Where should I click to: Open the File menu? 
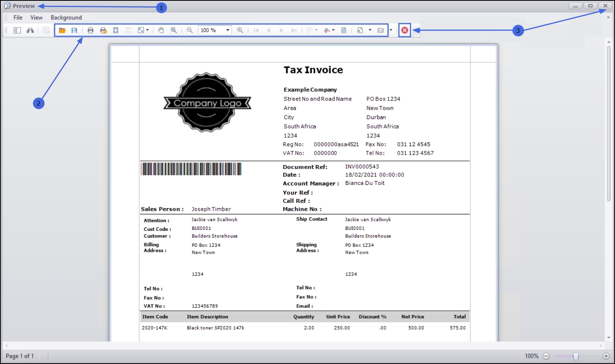pyautogui.click(x=18, y=17)
